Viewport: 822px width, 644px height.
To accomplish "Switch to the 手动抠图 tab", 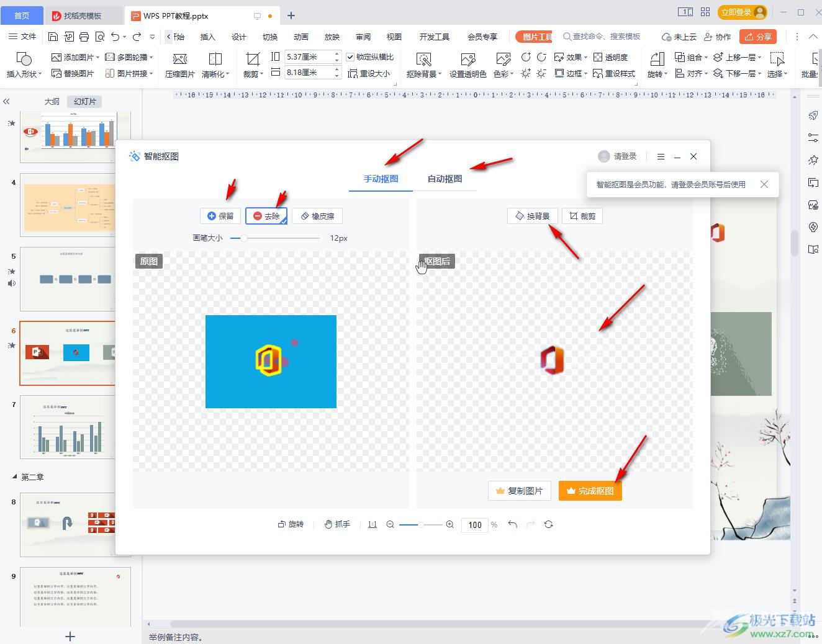I will point(381,179).
